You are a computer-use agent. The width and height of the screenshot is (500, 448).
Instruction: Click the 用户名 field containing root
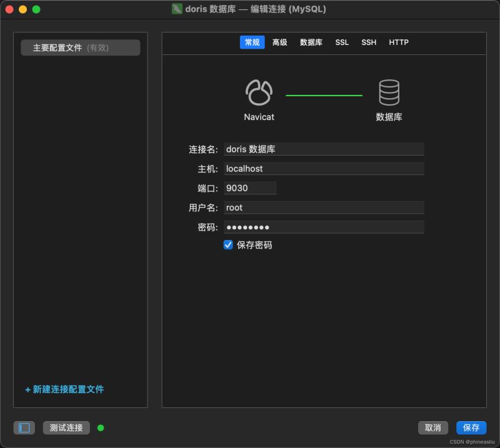point(324,207)
